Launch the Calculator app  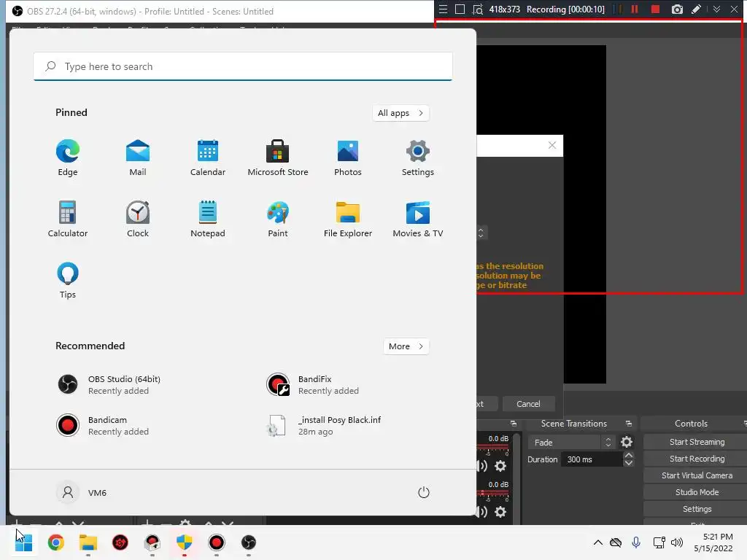click(x=68, y=219)
